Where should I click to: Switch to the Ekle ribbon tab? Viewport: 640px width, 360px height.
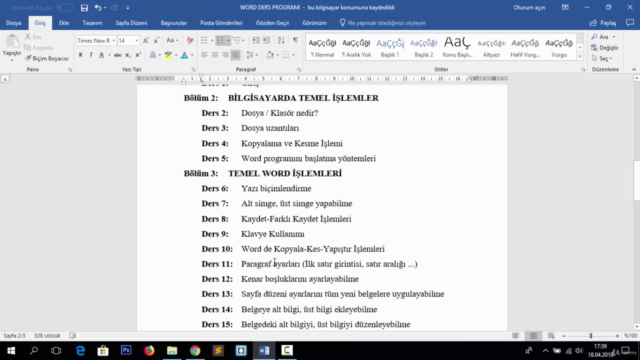[x=64, y=23]
